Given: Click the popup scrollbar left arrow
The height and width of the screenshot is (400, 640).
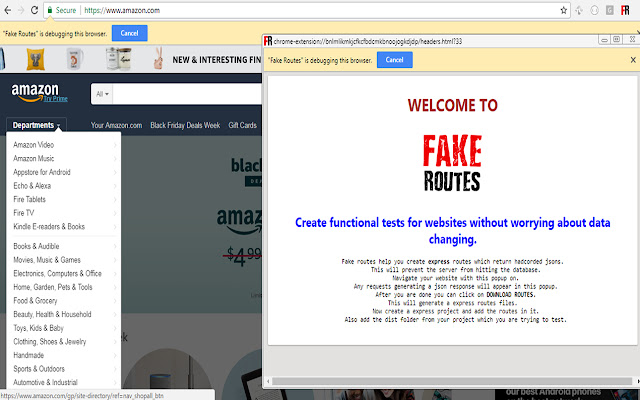Looking at the screenshot, I should pyautogui.click(x=268, y=381).
